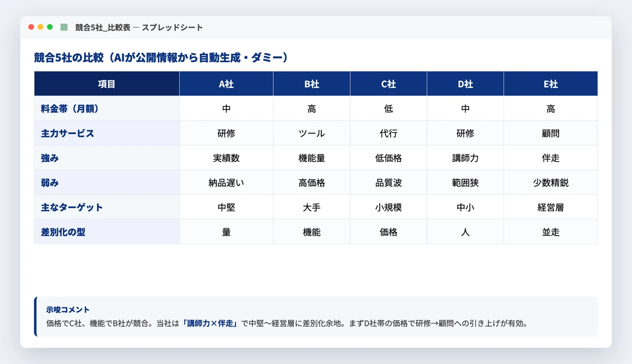Select bold text 「講師力×伴走」 in comment

(210, 323)
